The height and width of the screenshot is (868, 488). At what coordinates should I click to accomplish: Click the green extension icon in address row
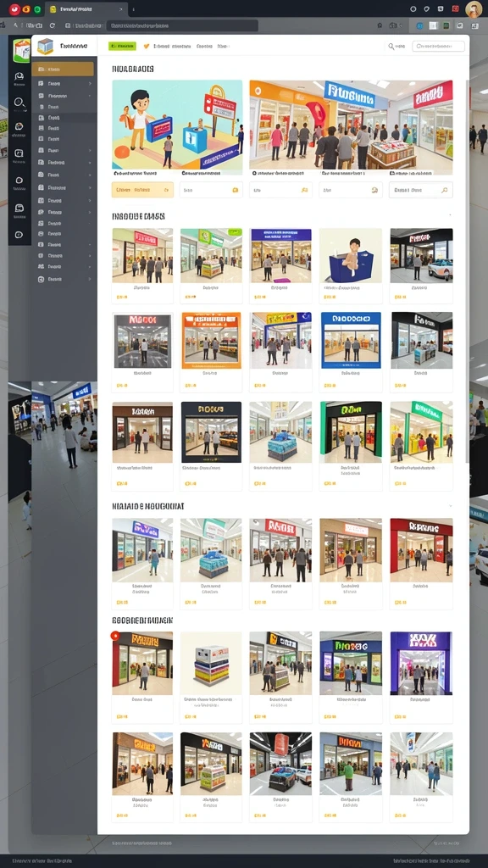click(446, 25)
